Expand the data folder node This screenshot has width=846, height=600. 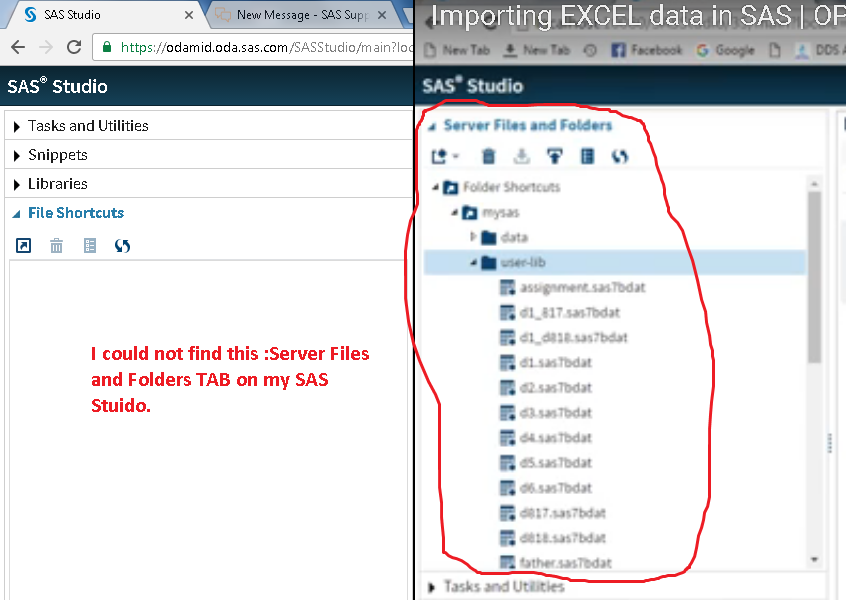(473, 236)
